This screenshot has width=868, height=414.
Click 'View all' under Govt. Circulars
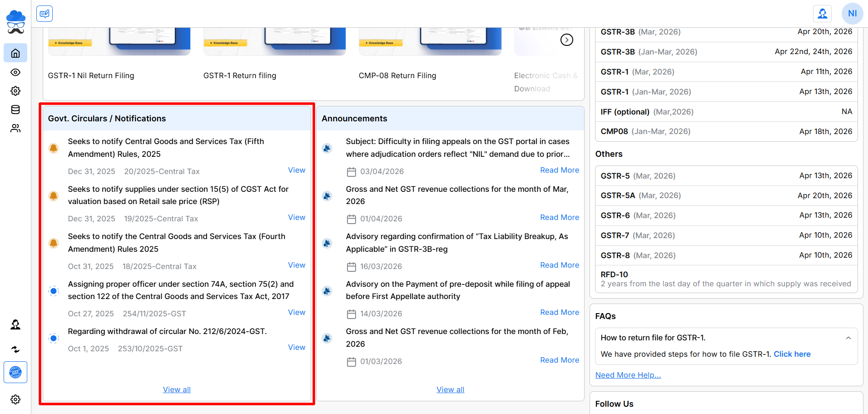[x=177, y=389]
